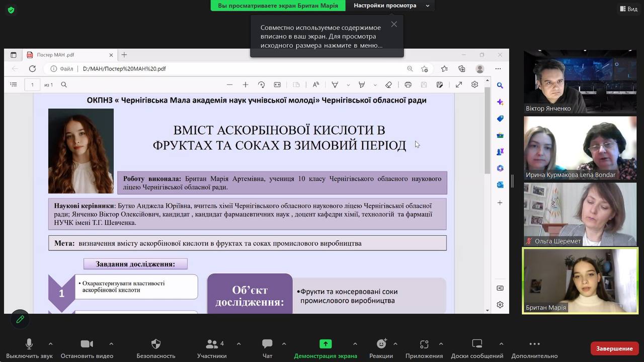
Task: Expand the arrow beside Участники
Action: tap(238, 344)
